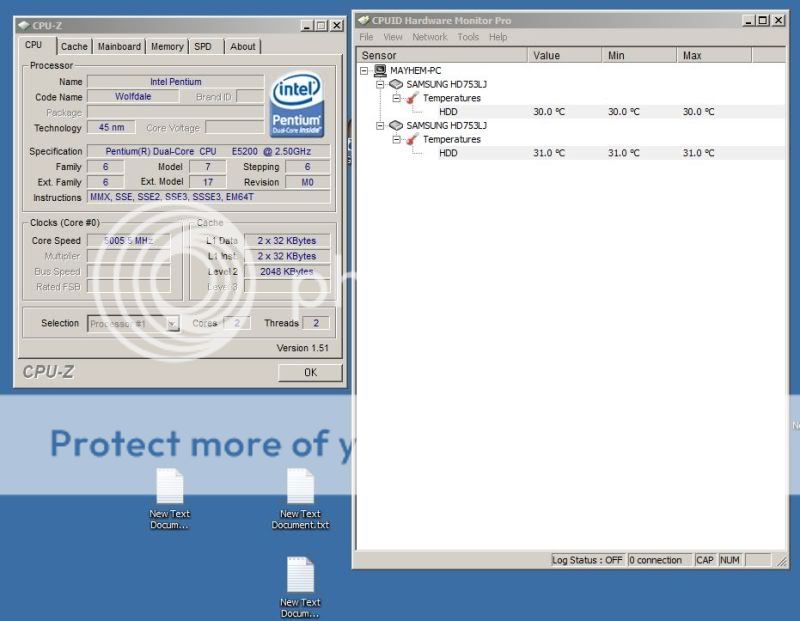Viewport: 800px width, 621px height.
Task: Click the Intel Pentium logo badge
Action: 297,105
